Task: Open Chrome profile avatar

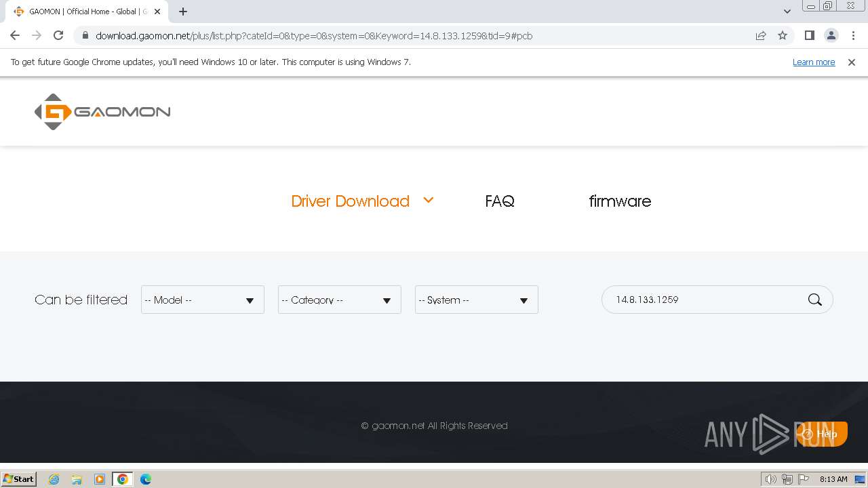Action: coord(831,35)
